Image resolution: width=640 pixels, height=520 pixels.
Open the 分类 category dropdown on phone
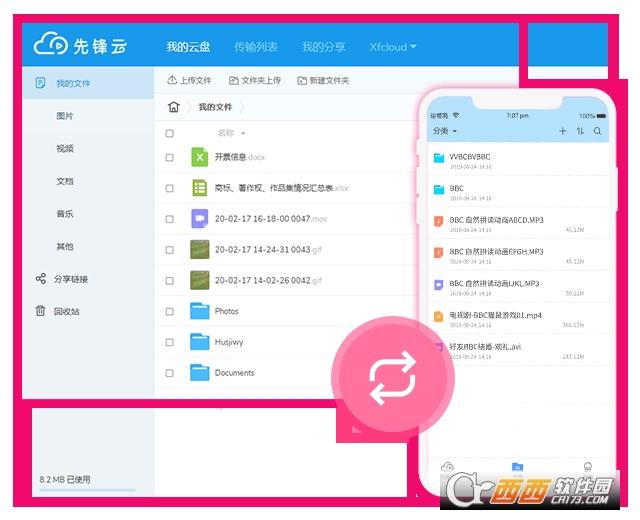445,131
